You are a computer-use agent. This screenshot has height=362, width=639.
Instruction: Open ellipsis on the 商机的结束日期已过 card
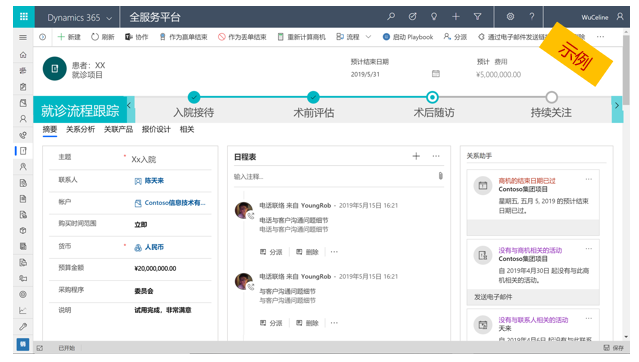point(588,179)
